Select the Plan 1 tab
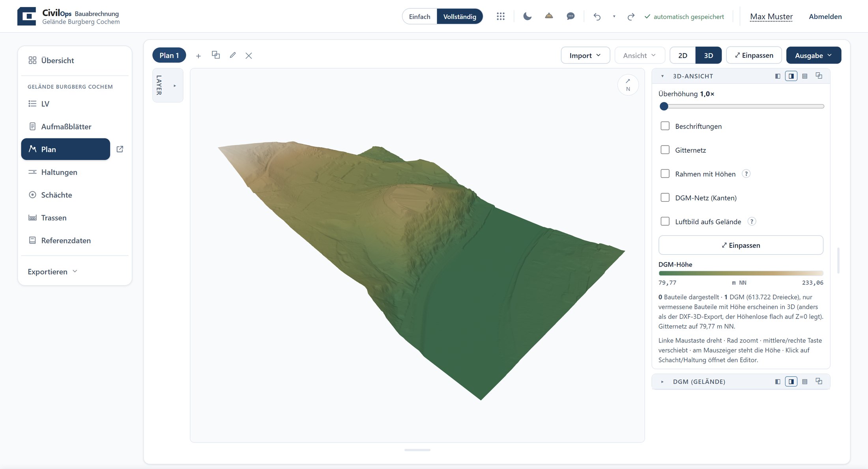 tap(169, 55)
